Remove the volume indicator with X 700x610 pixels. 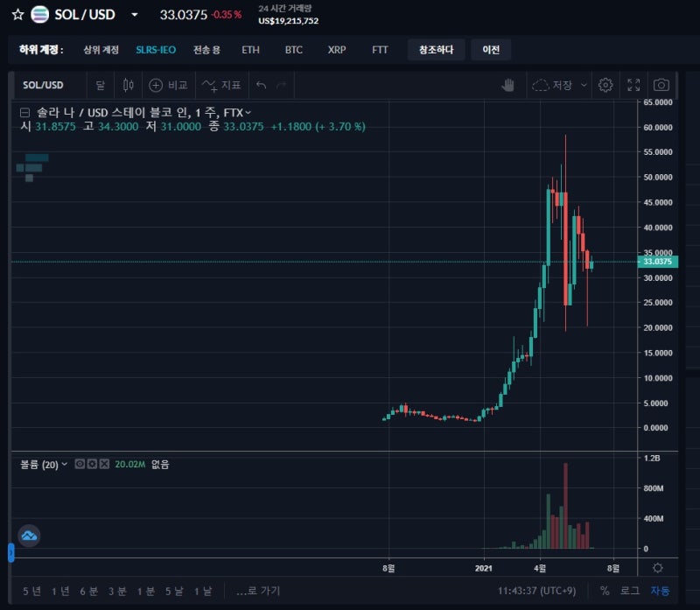point(104,464)
